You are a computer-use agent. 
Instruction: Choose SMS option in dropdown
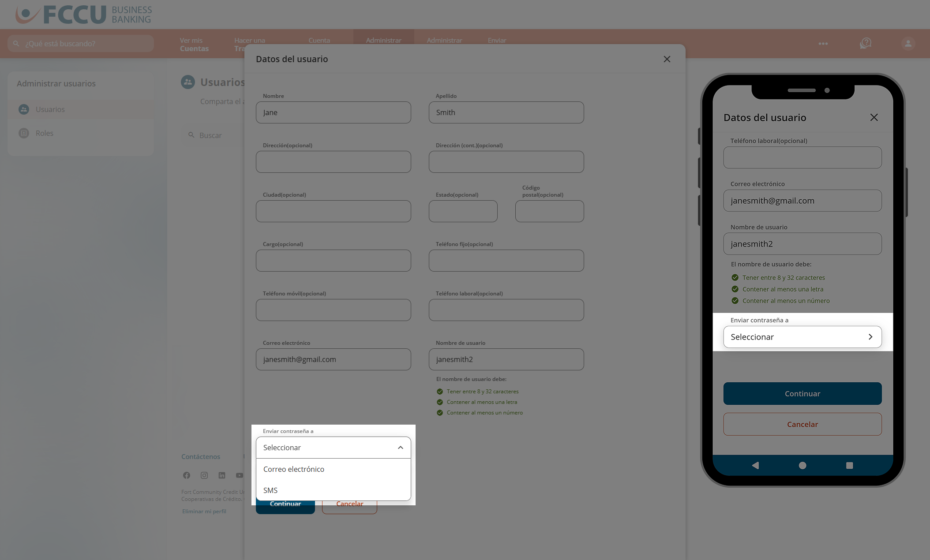[270, 490]
